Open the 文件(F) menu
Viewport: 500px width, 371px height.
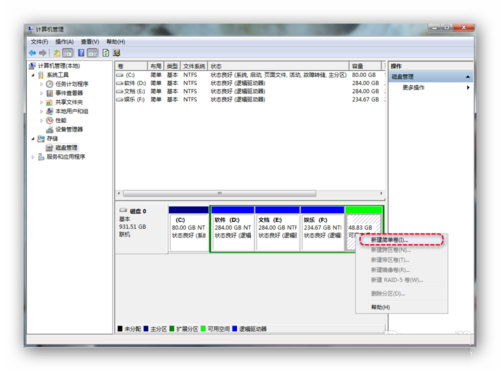click(x=39, y=42)
